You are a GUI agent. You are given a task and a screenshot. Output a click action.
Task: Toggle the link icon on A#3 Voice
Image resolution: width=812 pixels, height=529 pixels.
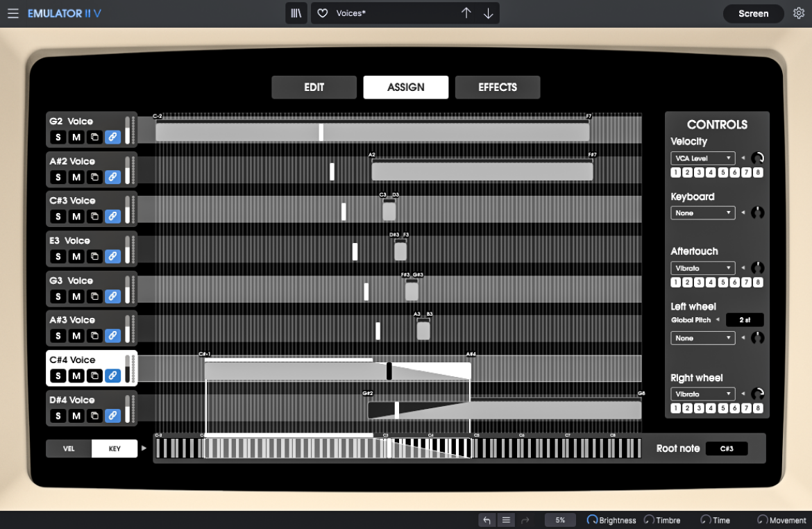[113, 336]
